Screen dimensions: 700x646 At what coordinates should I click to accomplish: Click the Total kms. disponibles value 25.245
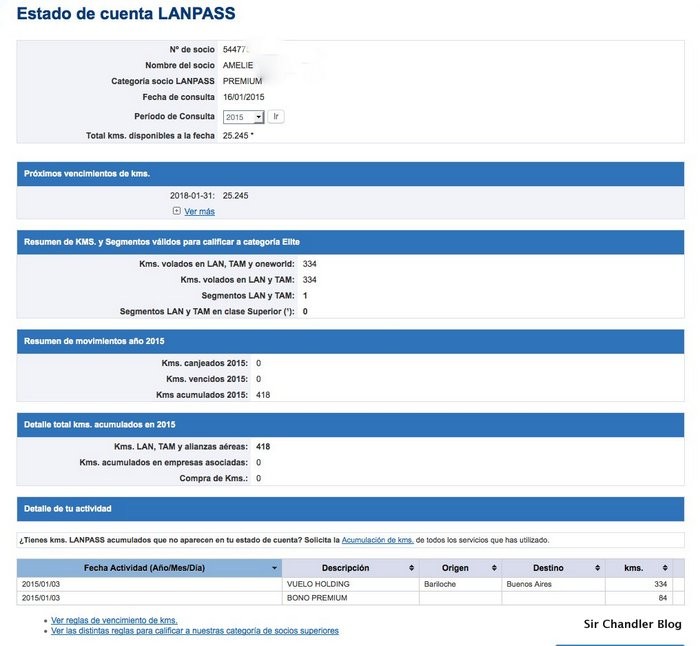point(235,135)
